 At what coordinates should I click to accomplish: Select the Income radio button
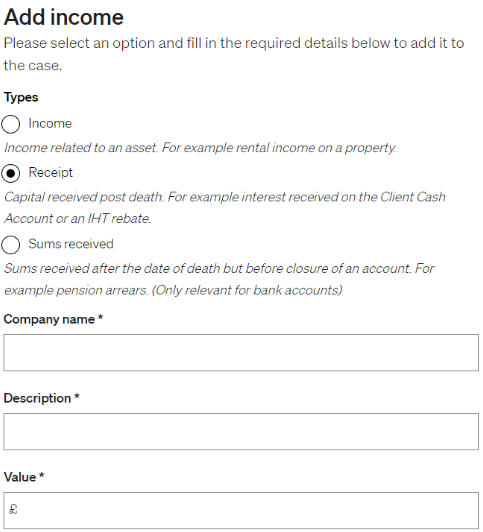point(11,124)
